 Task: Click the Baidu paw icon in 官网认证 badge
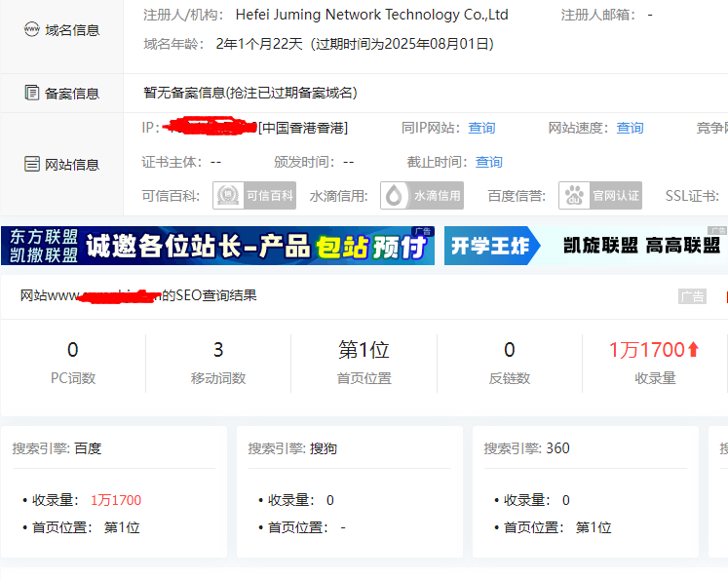[574, 196]
